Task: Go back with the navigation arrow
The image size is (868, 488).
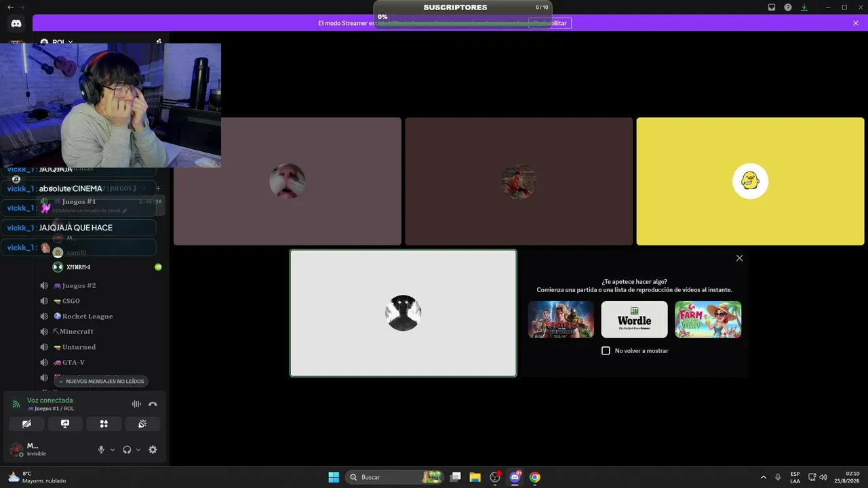Action: tap(10, 7)
